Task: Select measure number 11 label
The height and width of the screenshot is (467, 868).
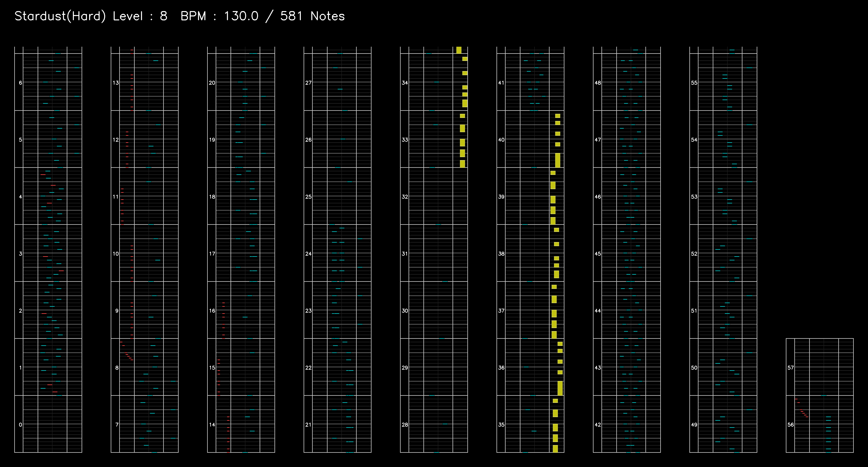Action: click(x=116, y=197)
